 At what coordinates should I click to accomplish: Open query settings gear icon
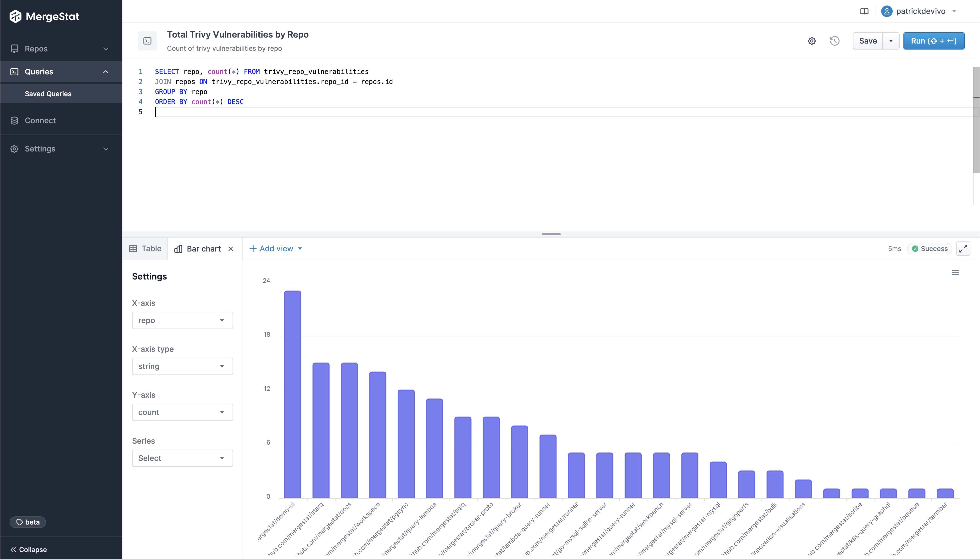pyautogui.click(x=812, y=41)
